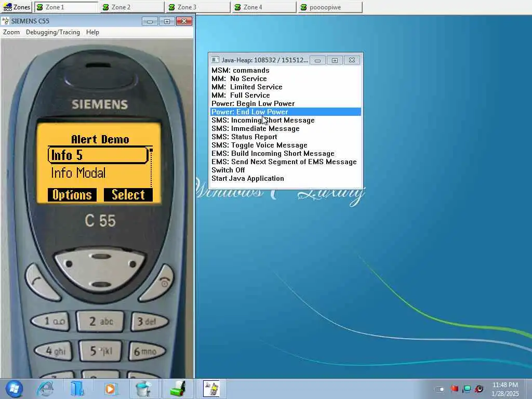Image resolution: width=532 pixels, height=399 pixels.
Task: Maximize the Java-Heap window
Action: (335, 60)
